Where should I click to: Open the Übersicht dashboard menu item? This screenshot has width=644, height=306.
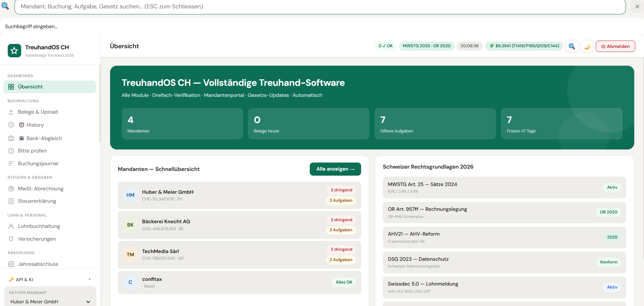[50, 87]
